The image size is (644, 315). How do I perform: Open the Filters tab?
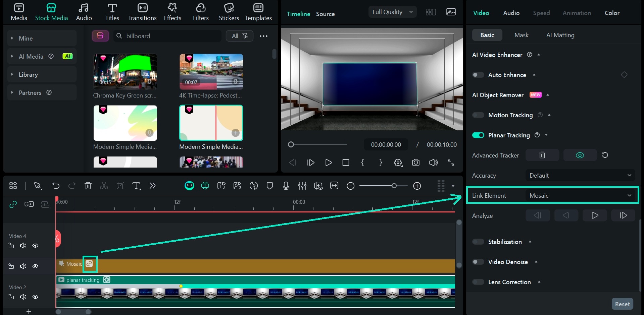coord(201,12)
